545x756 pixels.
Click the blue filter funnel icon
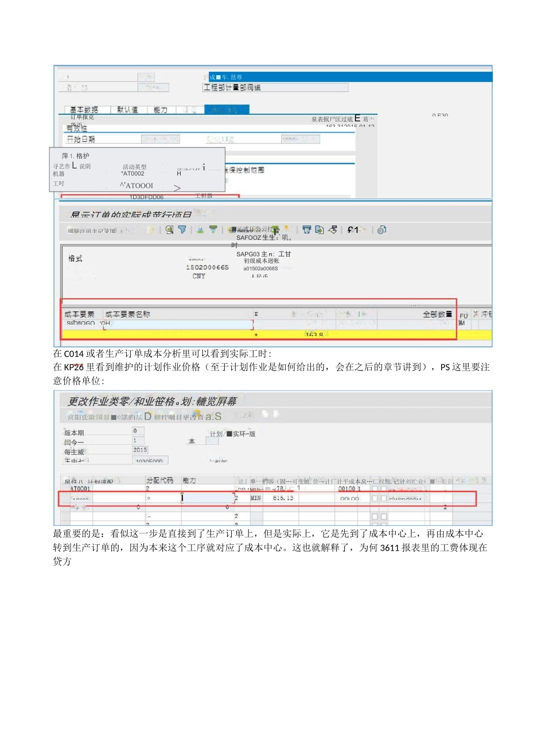coord(182,229)
